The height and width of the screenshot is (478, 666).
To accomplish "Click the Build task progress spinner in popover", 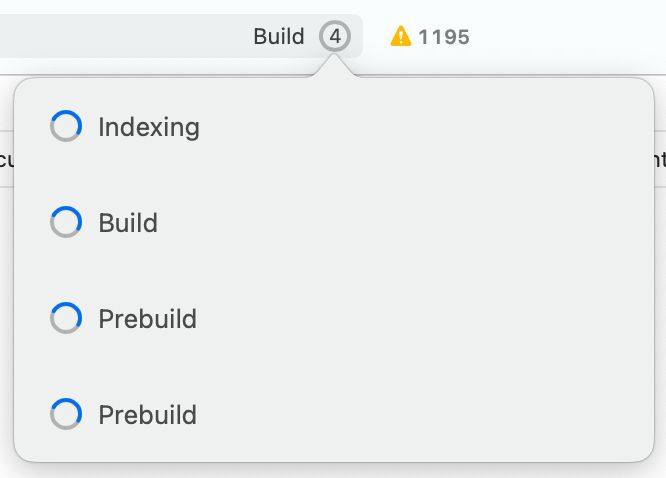I will [x=66, y=222].
